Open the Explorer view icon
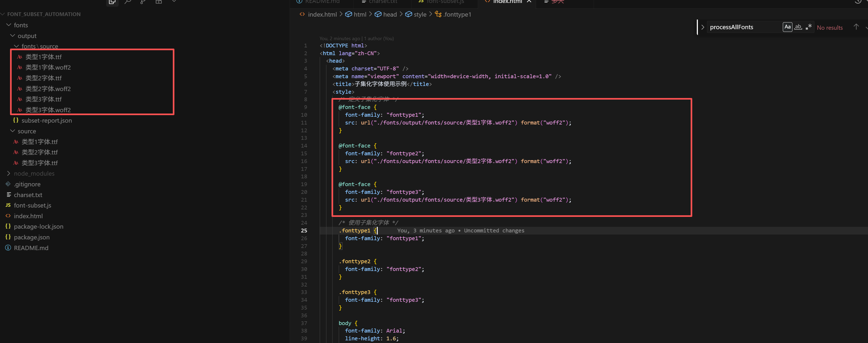Image resolution: width=868 pixels, height=343 pixels. point(112,2)
